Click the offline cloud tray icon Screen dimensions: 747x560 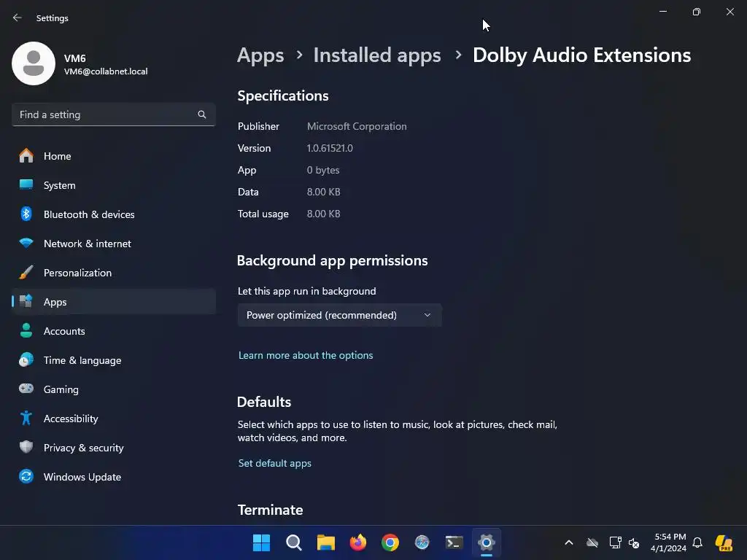[592, 542]
